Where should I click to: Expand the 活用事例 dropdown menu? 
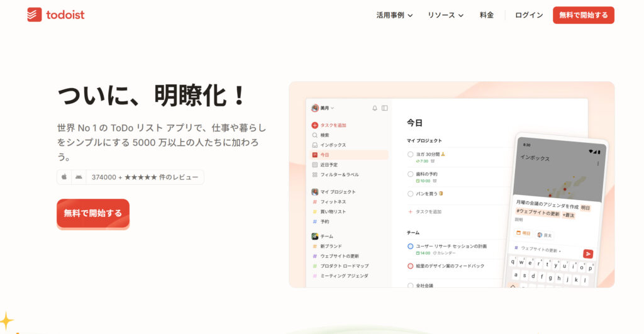(x=394, y=15)
